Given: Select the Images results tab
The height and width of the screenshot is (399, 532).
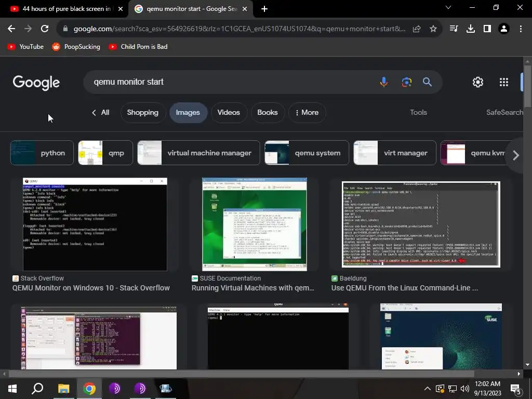Looking at the screenshot, I should [x=188, y=112].
